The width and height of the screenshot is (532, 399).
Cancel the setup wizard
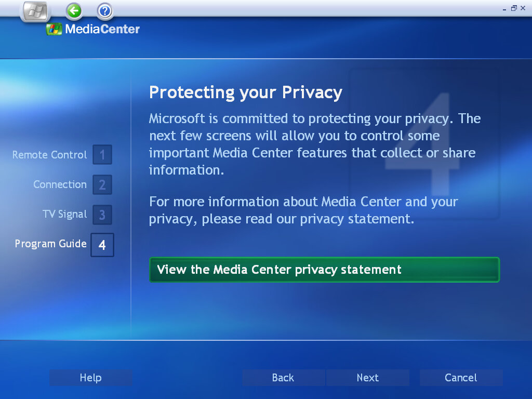tap(461, 378)
